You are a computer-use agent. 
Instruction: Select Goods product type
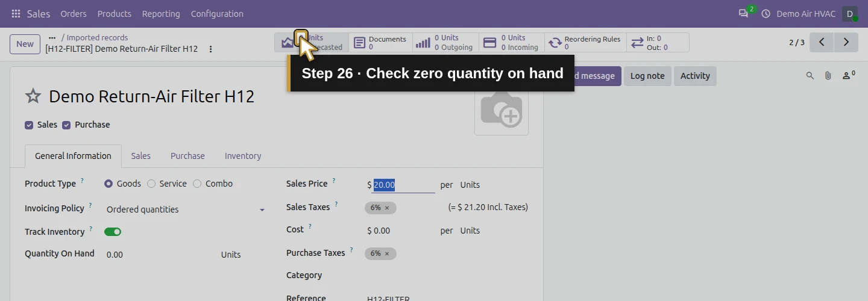108,184
